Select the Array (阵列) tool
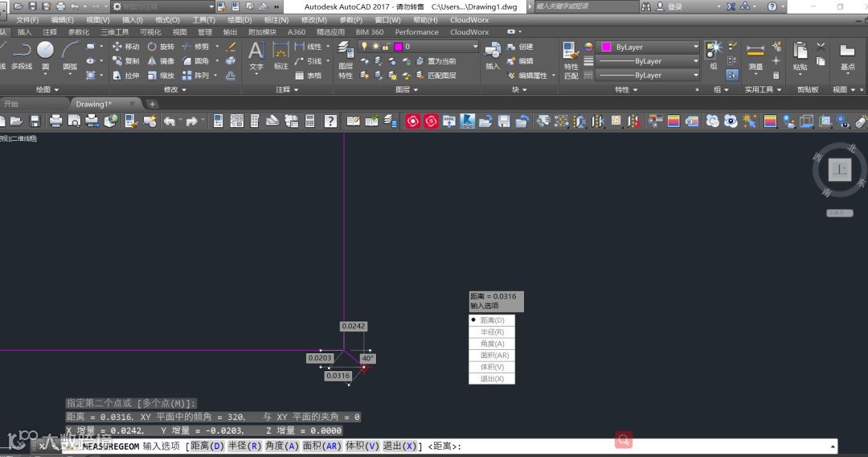The image size is (868, 457). point(196,76)
